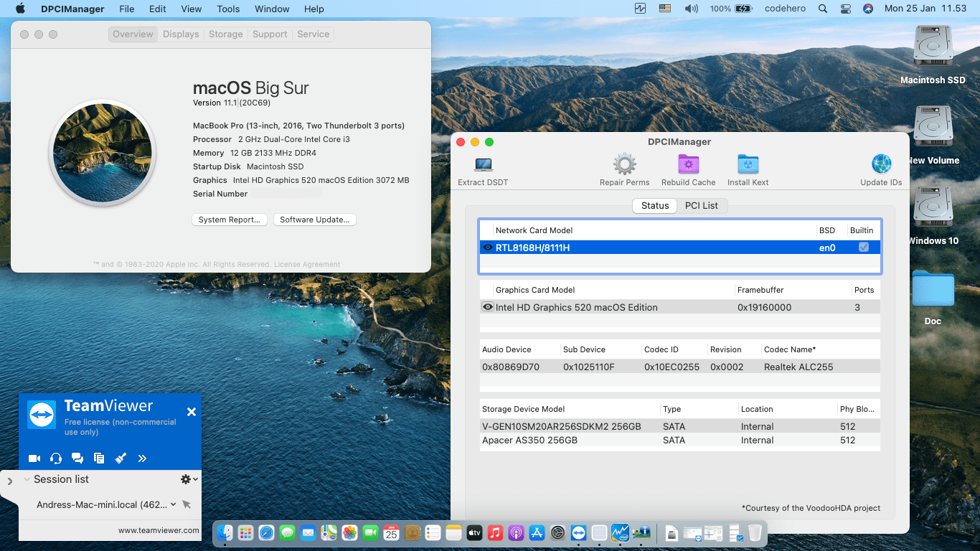Open the Apple menu

pyautogui.click(x=20, y=9)
